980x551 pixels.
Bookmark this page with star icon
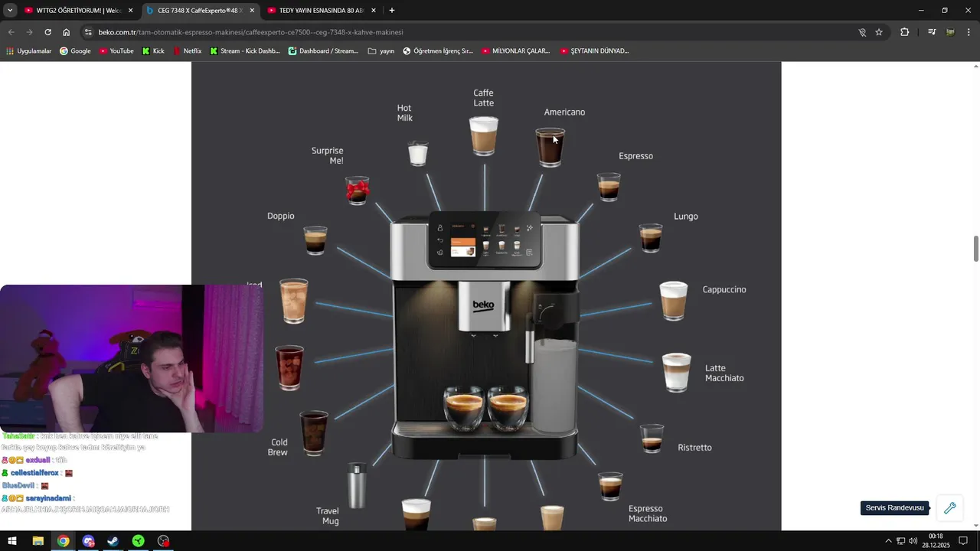coord(879,32)
